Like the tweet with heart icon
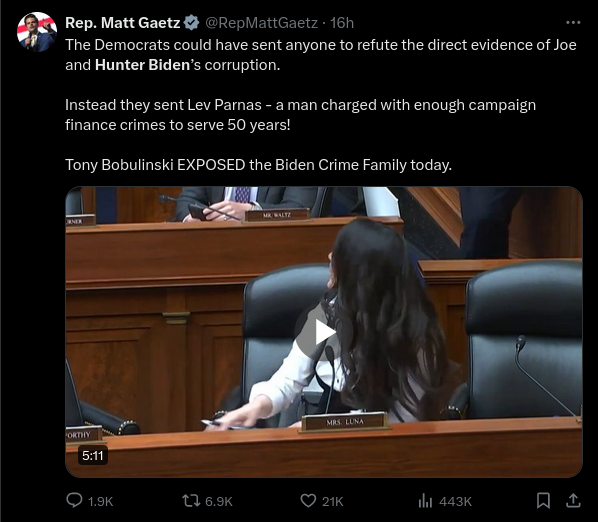 (x=308, y=501)
